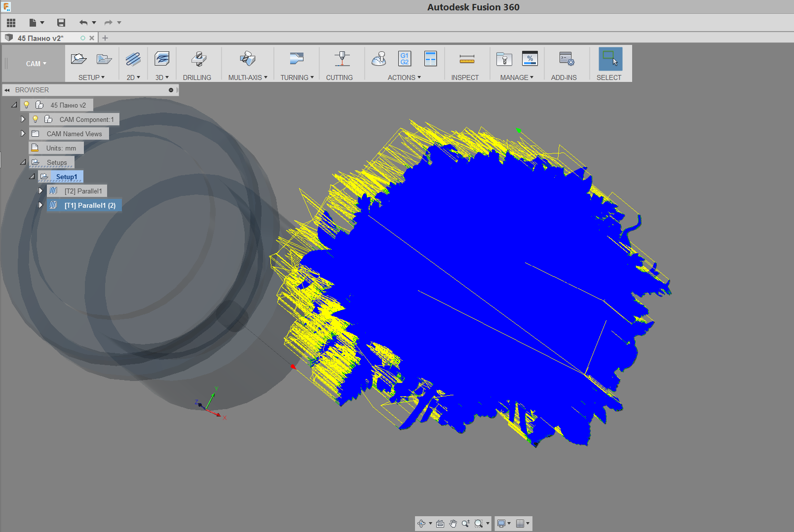Click the Look At navigation icon
Viewport: 794px width, 532px height.
click(x=440, y=524)
